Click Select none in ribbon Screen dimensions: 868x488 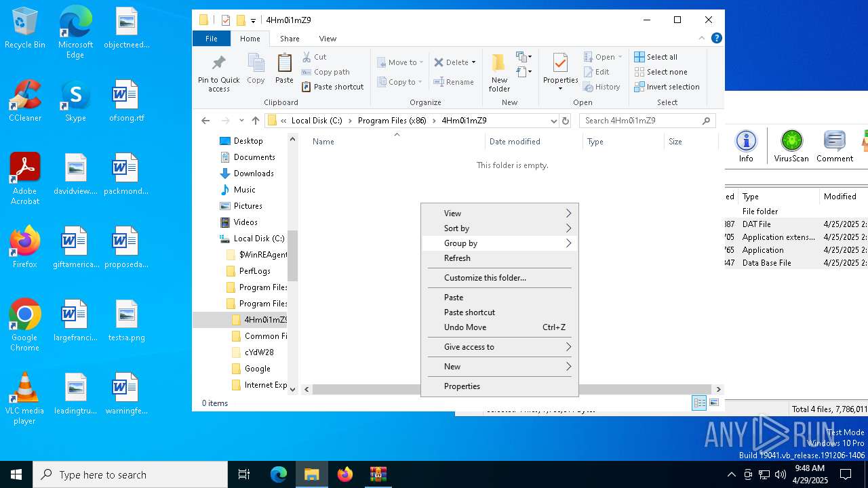coord(660,72)
